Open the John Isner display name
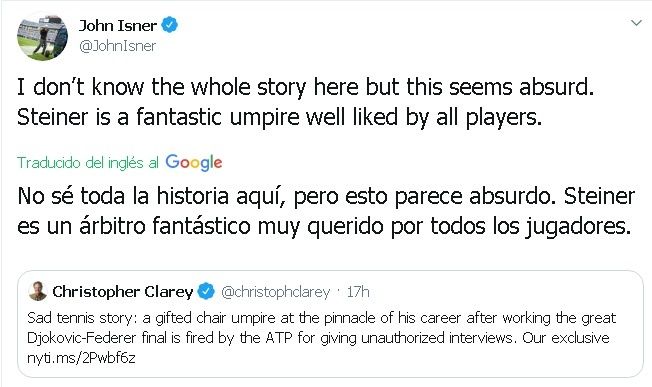 point(118,25)
